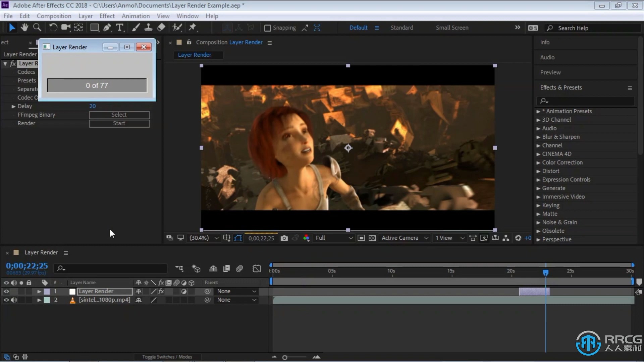Open the Full resolution dropdown

pos(334,238)
